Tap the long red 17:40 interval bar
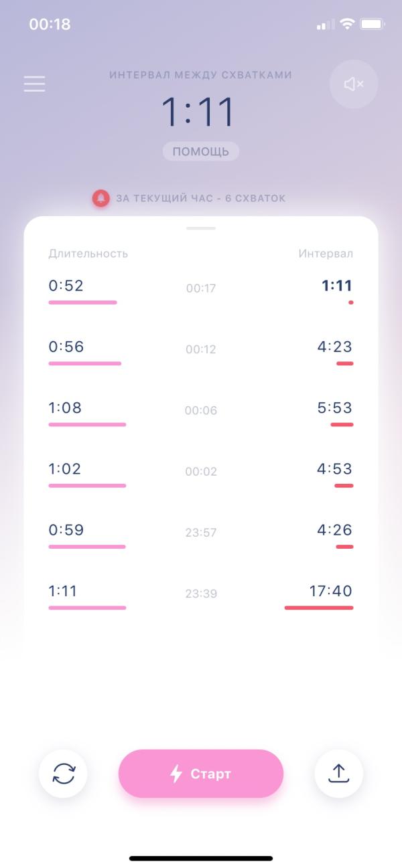 319,608
